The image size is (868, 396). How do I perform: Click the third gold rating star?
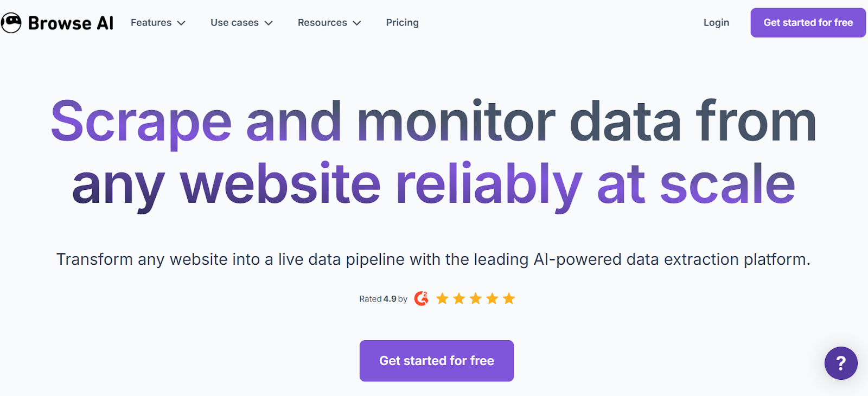476,298
